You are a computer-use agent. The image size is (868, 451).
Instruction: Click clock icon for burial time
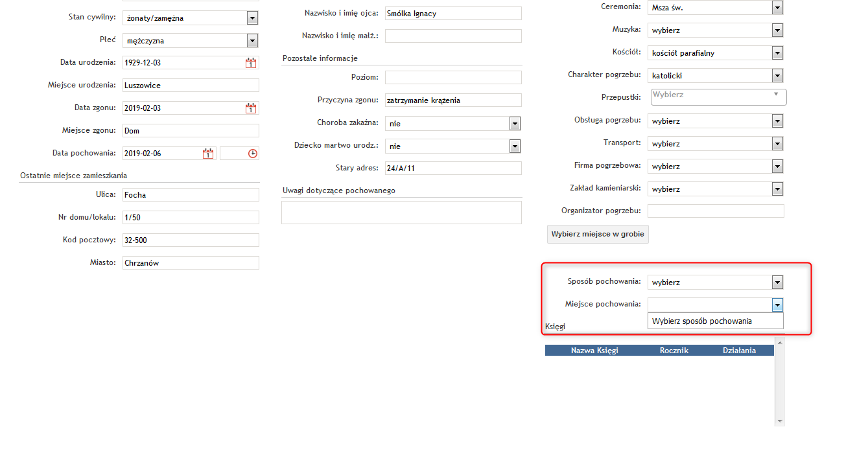[x=253, y=154]
